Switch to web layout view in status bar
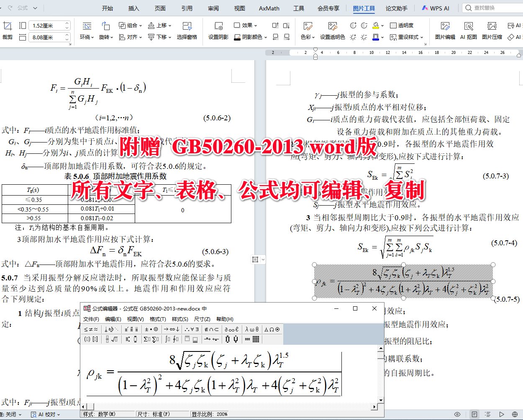The width and height of the screenshot is (523, 420). (515, 415)
